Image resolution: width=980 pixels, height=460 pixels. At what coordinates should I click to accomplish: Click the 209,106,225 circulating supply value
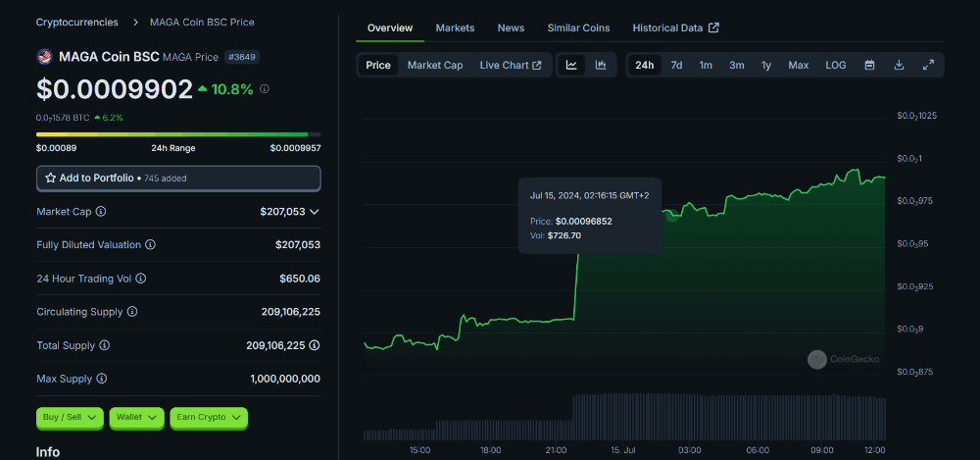[x=291, y=312]
